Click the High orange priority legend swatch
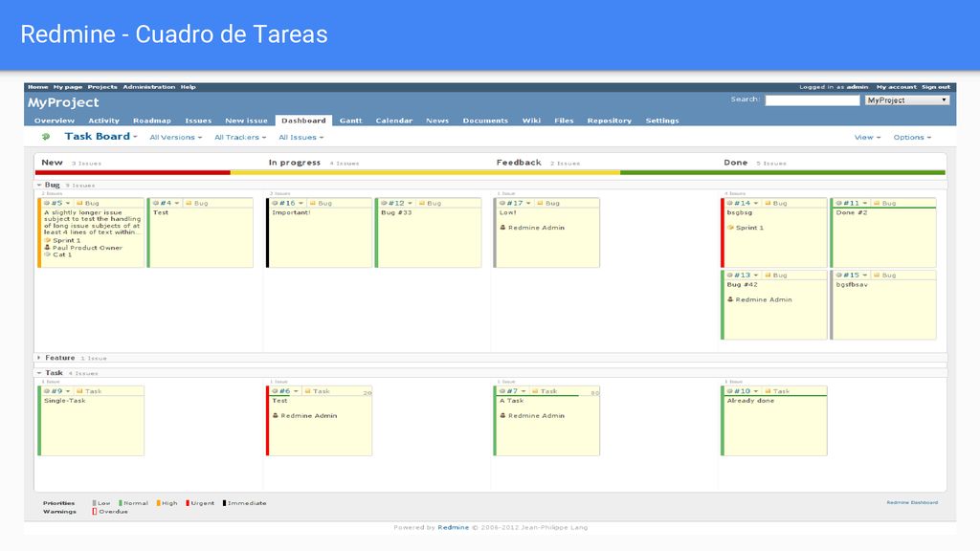Image resolution: width=980 pixels, height=551 pixels. point(158,503)
